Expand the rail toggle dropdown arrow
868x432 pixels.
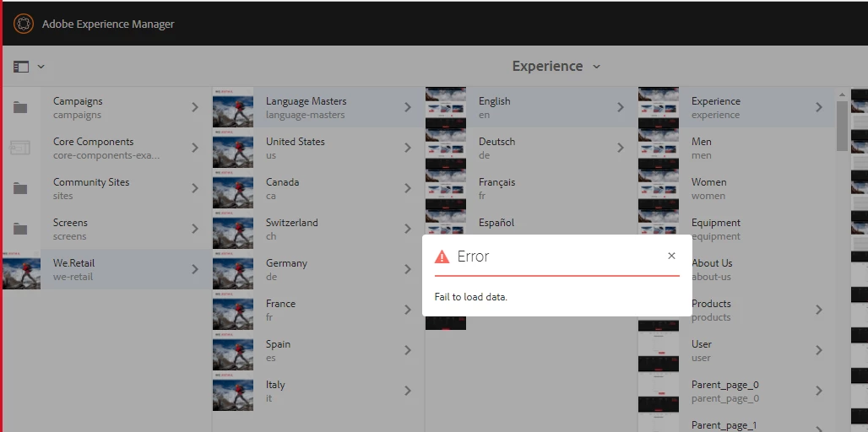pos(41,67)
